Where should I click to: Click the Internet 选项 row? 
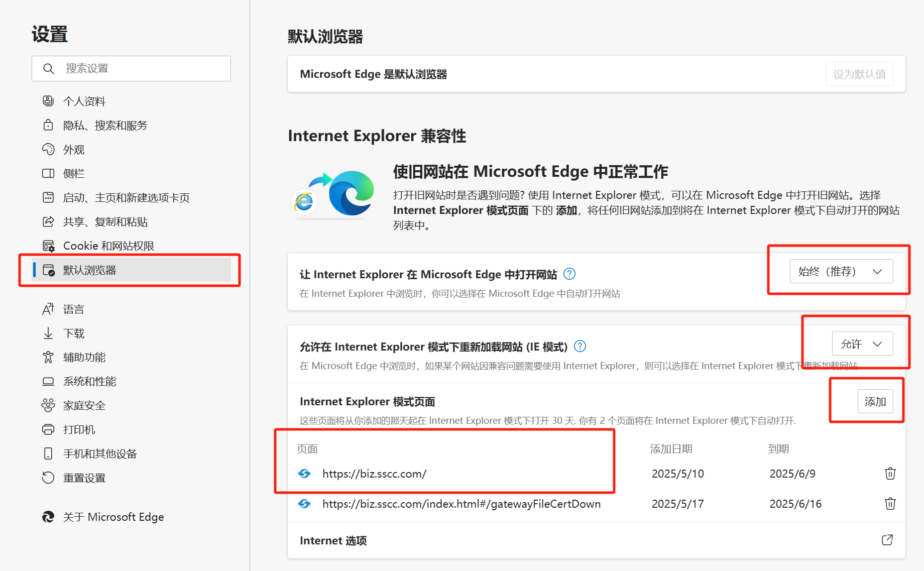point(596,540)
